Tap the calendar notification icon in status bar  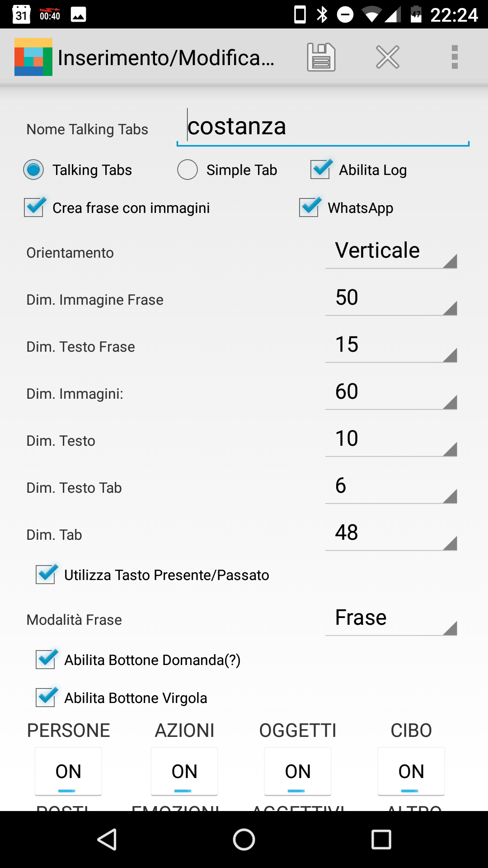tap(21, 14)
